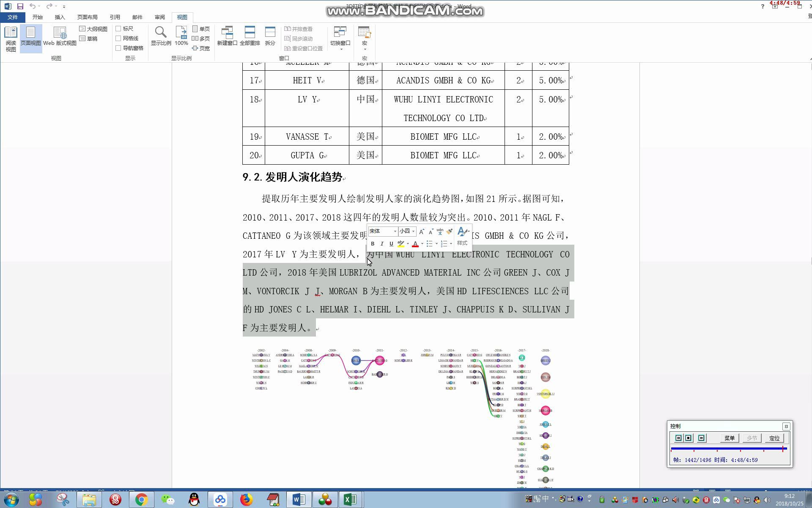Split the document window (拆分)
812x508 pixels.
(x=270, y=36)
